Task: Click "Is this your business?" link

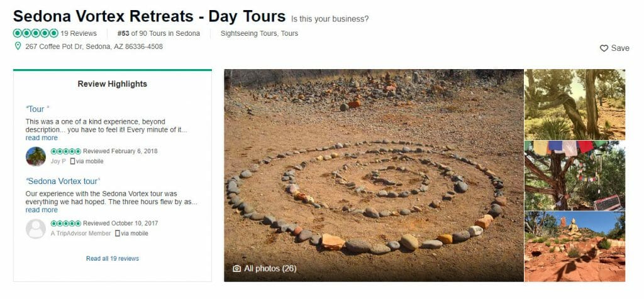Action: (330, 19)
